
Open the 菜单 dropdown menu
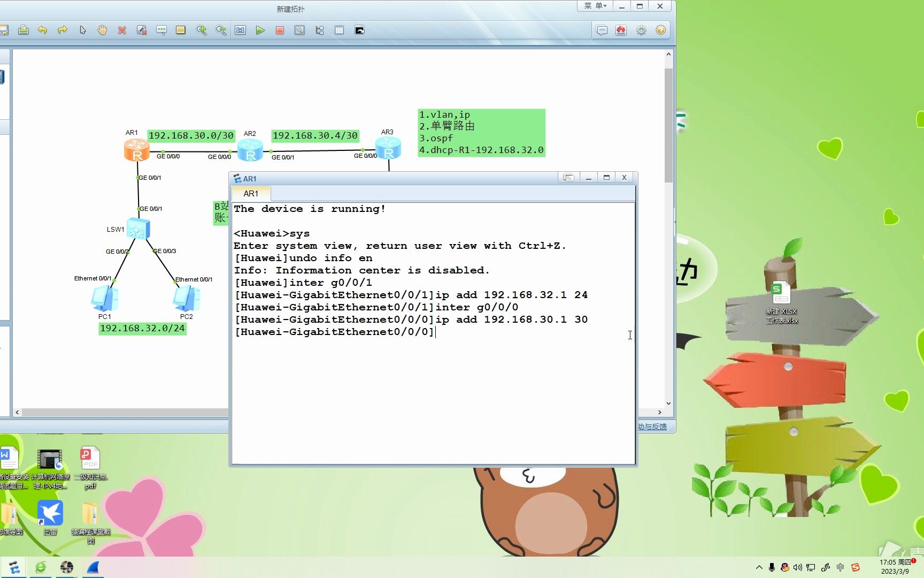[595, 6]
